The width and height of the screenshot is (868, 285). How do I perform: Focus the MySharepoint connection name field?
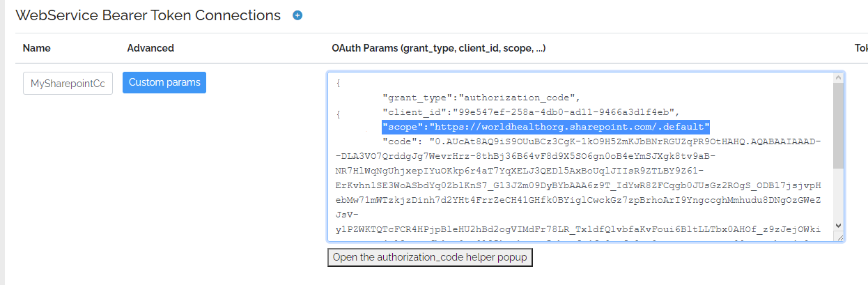pyautogui.click(x=68, y=84)
